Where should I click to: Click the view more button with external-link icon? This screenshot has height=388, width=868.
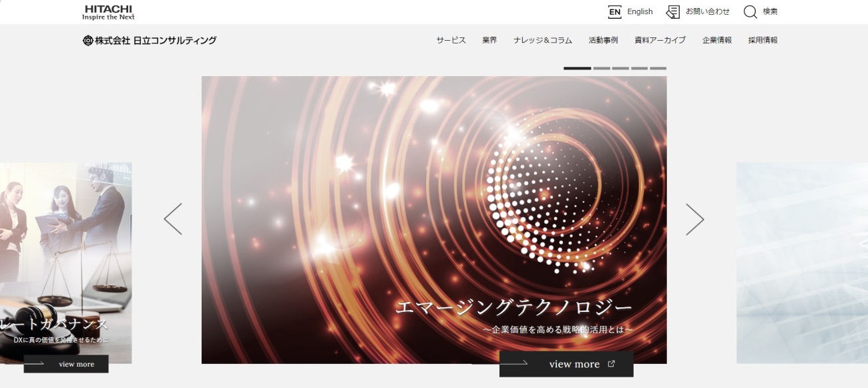[566, 364]
